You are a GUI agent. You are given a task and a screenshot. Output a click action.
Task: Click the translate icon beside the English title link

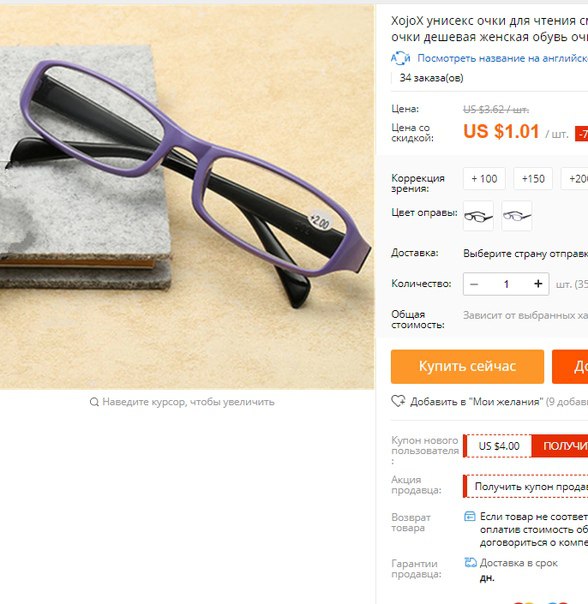coord(401,58)
